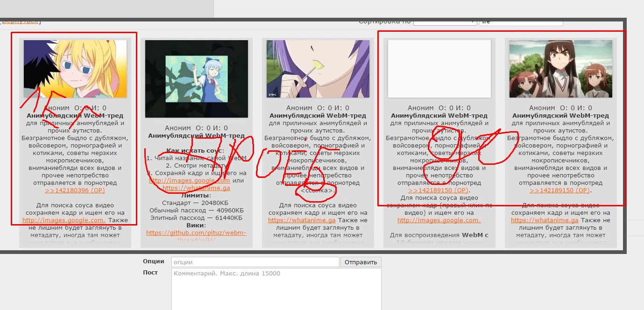The image size is (644, 310).
Task: Focus the опции input field
Action: [x=255, y=262]
